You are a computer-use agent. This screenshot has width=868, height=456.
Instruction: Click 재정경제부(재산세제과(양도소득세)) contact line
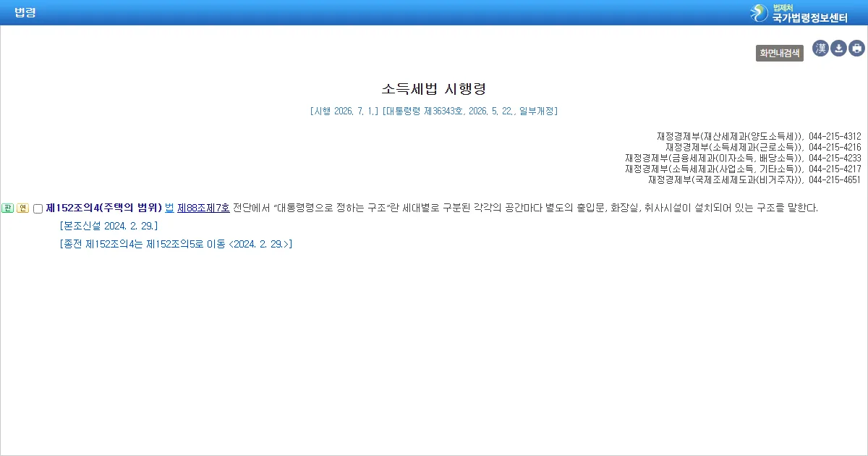759,136
